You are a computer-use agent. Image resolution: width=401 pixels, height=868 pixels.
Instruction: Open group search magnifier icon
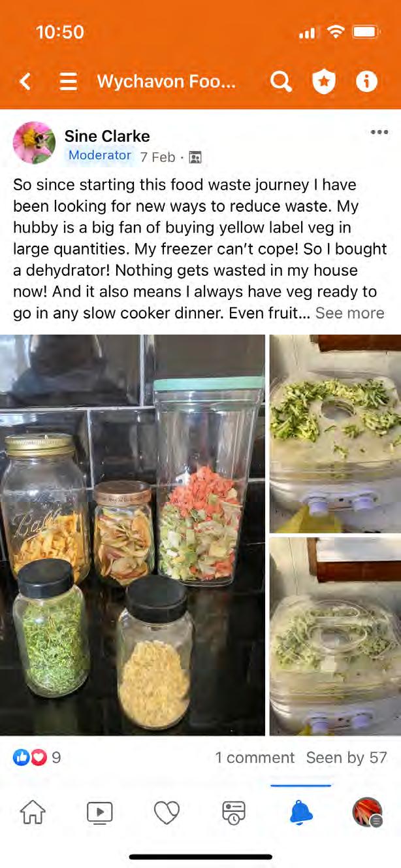(281, 82)
